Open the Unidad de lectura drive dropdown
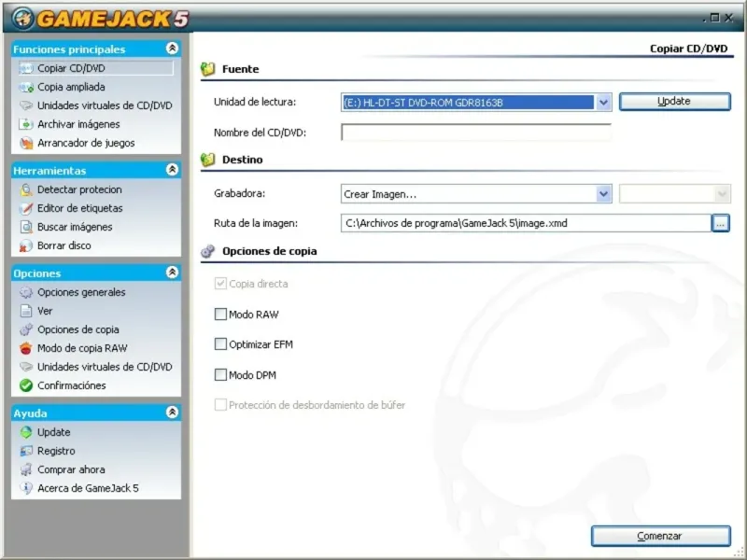The width and height of the screenshot is (747, 560). [x=603, y=103]
